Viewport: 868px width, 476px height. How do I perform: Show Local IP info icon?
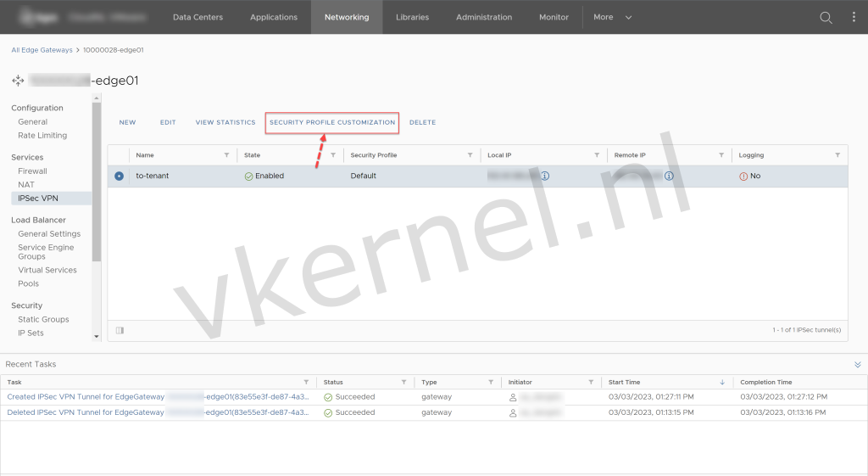click(x=545, y=176)
